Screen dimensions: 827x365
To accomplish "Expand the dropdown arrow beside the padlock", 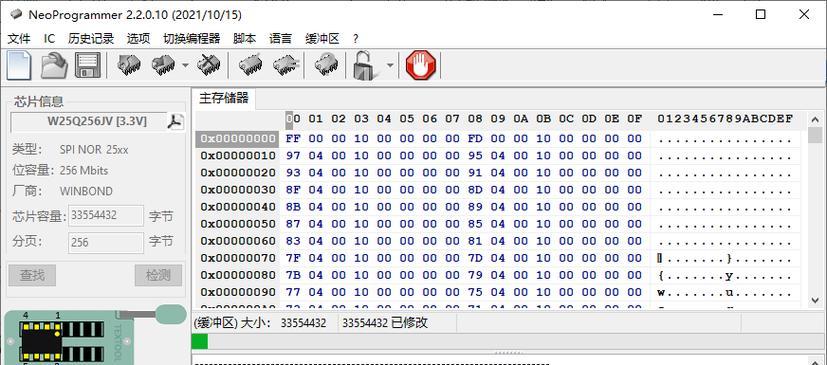I will point(390,65).
